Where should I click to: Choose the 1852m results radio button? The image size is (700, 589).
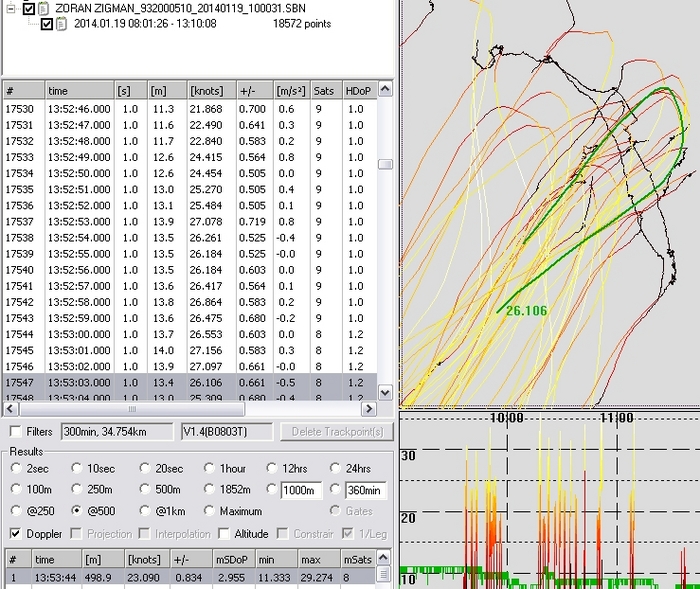pyautogui.click(x=209, y=489)
